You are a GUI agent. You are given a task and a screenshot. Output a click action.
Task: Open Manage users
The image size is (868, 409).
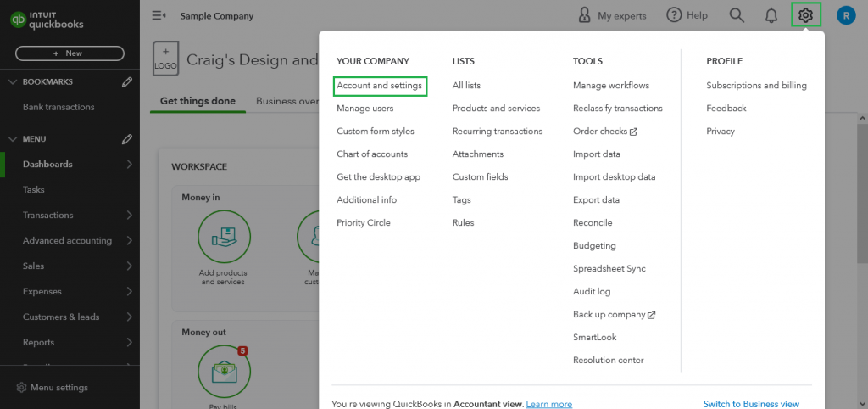pos(364,109)
